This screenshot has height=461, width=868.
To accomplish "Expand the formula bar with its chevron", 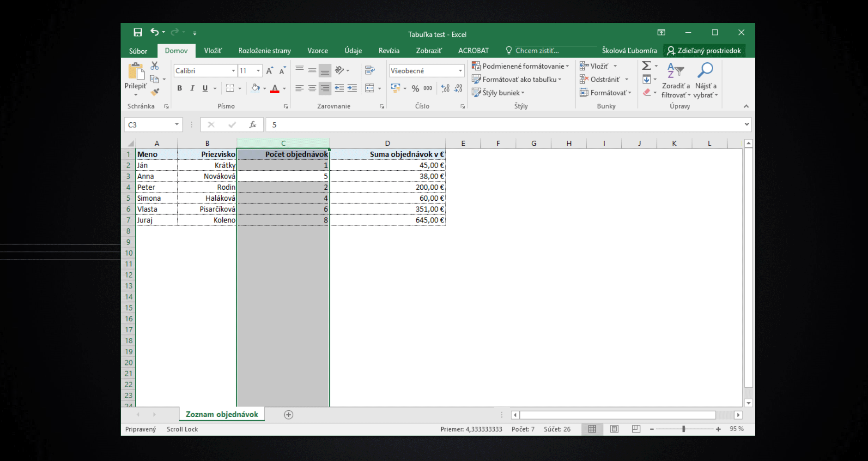I will (747, 124).
